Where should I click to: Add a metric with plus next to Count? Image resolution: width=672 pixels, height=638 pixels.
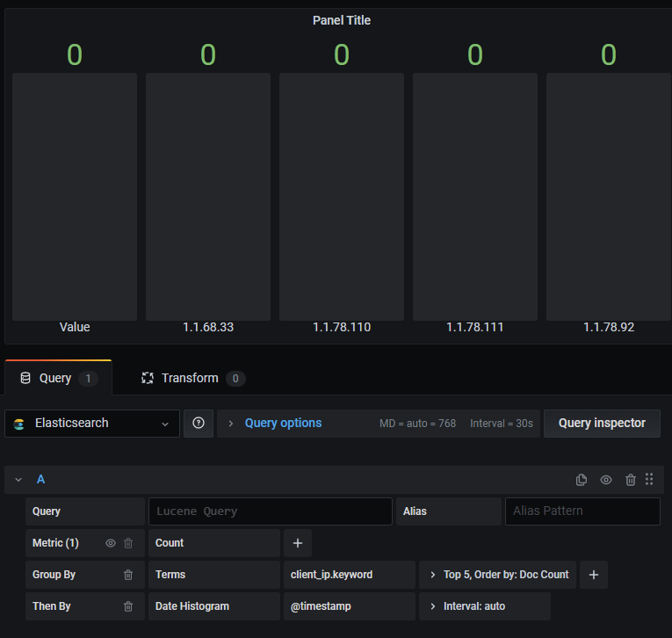(298, 543)
